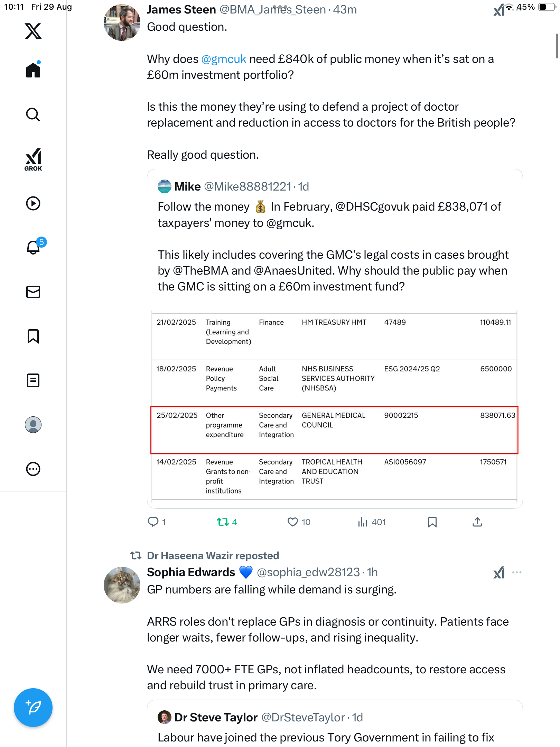Open the More options circle menu

point(33,469)
